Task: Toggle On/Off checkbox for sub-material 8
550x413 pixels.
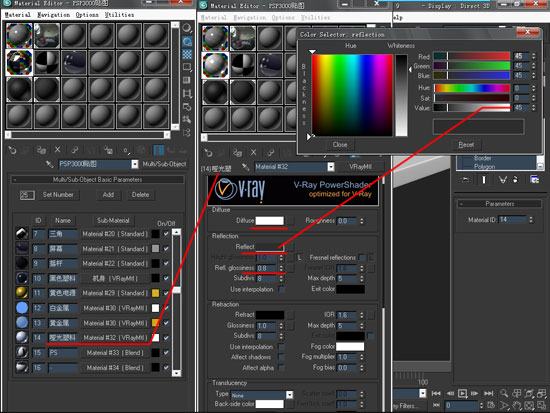Action: point(166,248)
